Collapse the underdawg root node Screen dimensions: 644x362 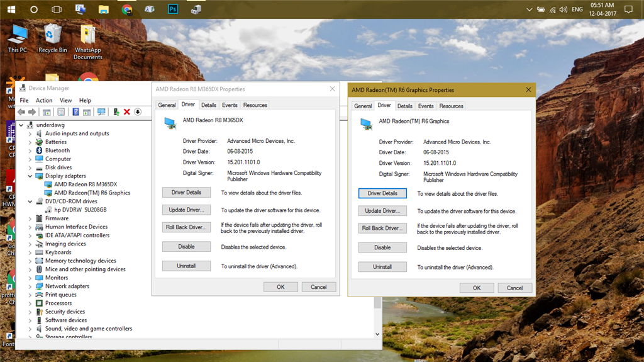click(x=21, y=125)
